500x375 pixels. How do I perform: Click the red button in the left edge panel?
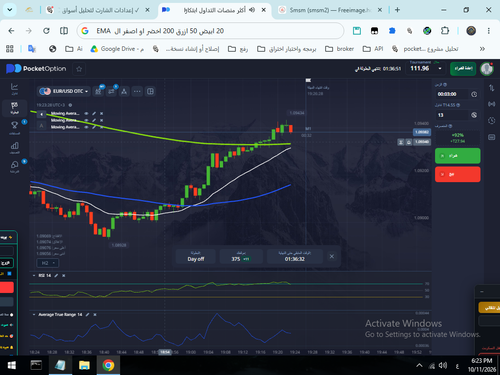[x=7, y=287]
